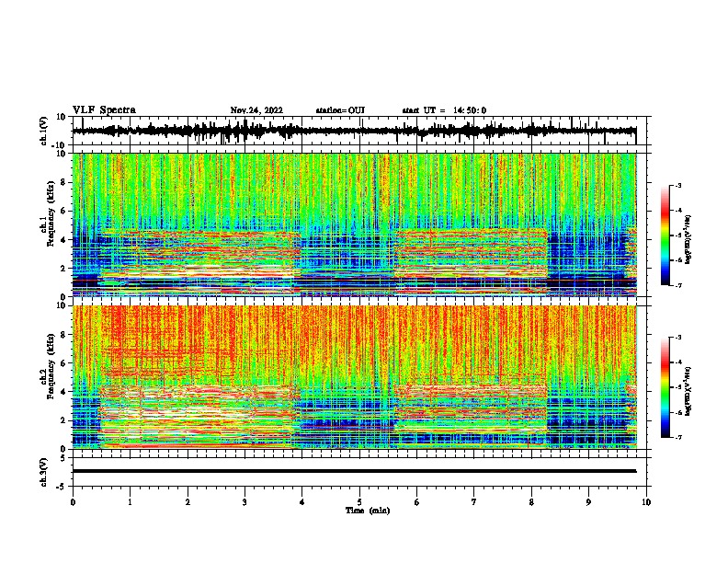728x563 pixels.
Task: Click the flat ch.3 voltage trace line
Action: pyautogui.click(x=354, y=471)
